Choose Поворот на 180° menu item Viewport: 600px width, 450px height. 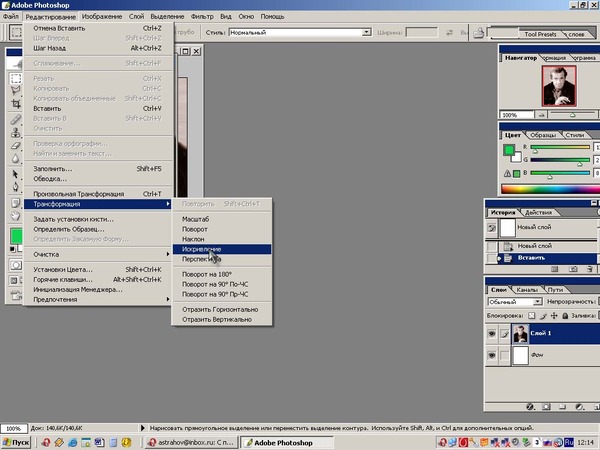tap(222, 274)
